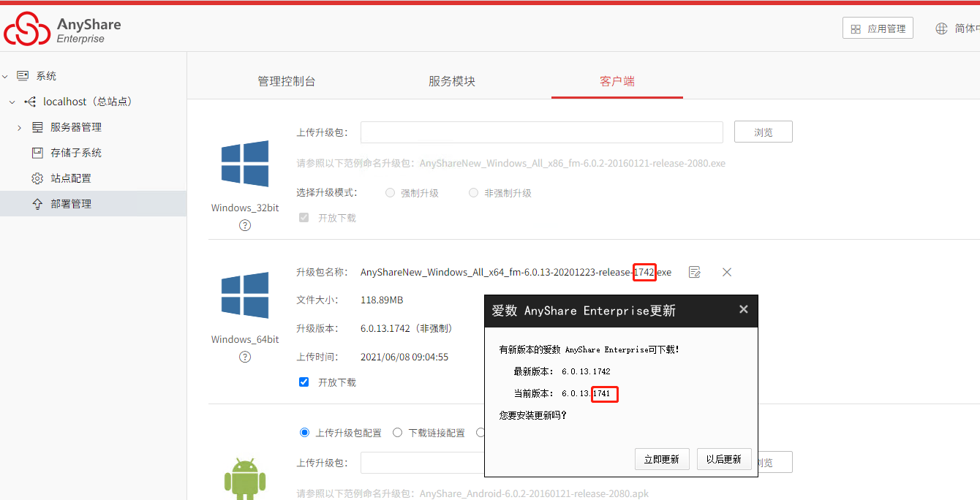This screenshot has width=980, height=500.
Task: Switch to the 管理控制台 tab
Action: tap(287, 81)
